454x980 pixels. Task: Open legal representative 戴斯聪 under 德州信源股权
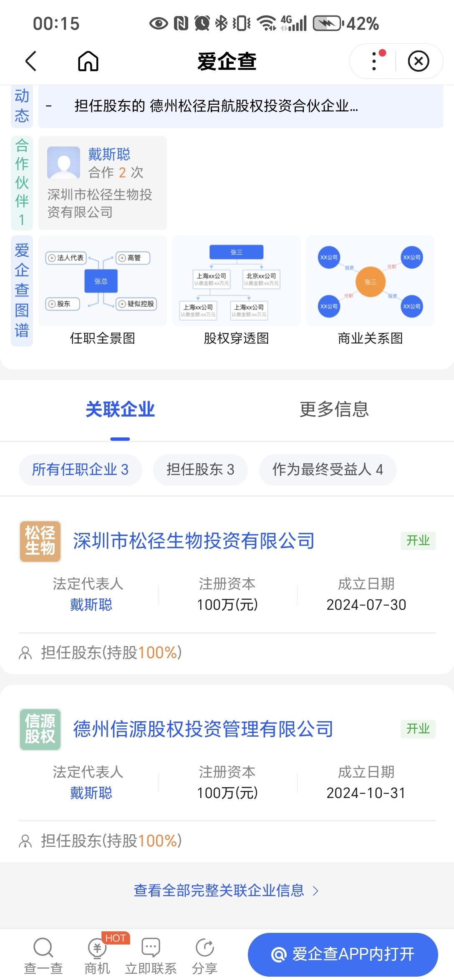(x=91, y=793)
